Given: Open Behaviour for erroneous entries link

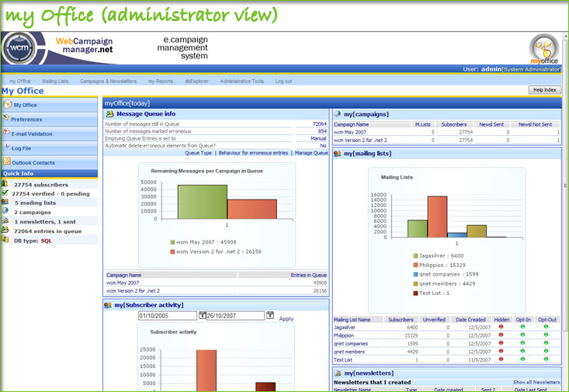Looking at the screenshot, I should [253, 153].
